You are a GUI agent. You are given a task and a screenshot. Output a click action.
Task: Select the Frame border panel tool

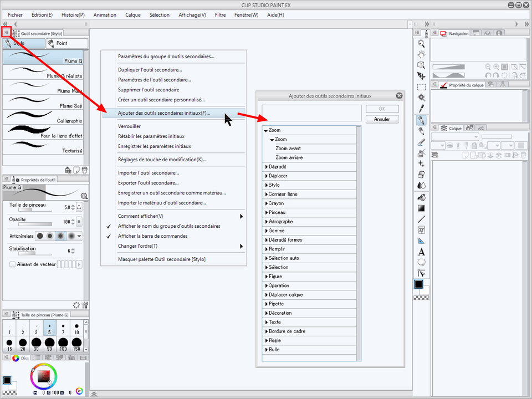coord(421,231)
